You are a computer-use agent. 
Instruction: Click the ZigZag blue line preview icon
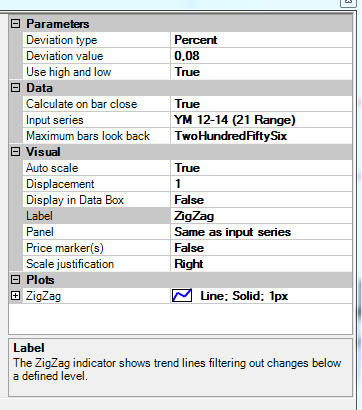point(182,296)
